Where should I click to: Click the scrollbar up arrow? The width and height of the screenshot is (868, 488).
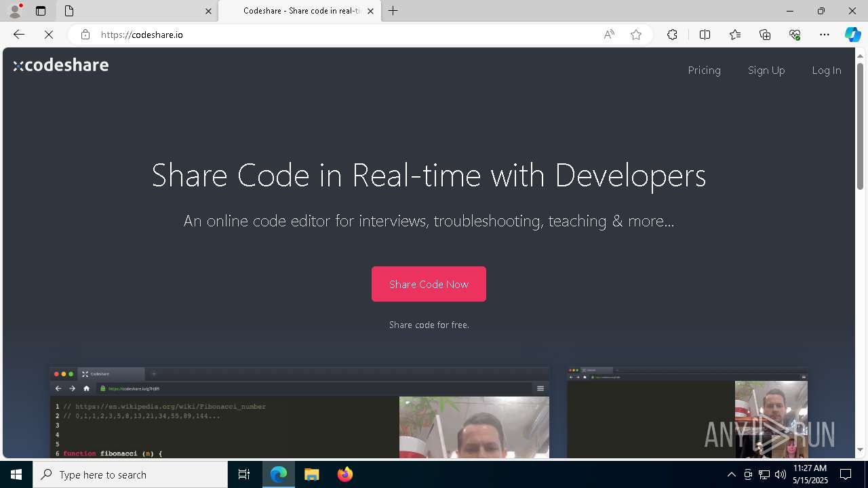860,55
